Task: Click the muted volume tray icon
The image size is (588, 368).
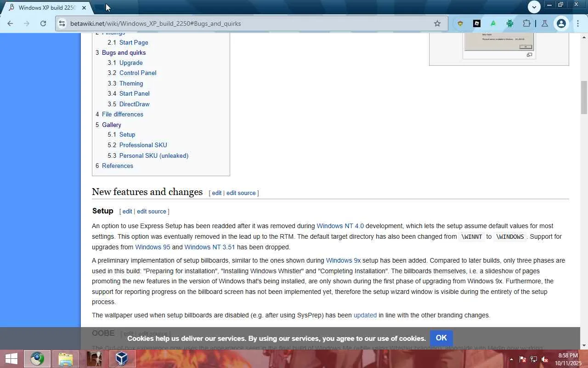Action: pyautogui.click(x=545, y=359)
